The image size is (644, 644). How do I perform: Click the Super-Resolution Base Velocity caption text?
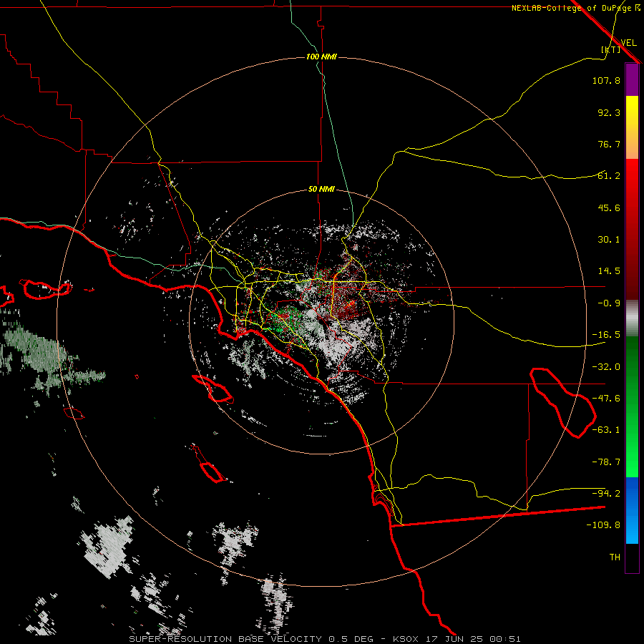(325, 639)
